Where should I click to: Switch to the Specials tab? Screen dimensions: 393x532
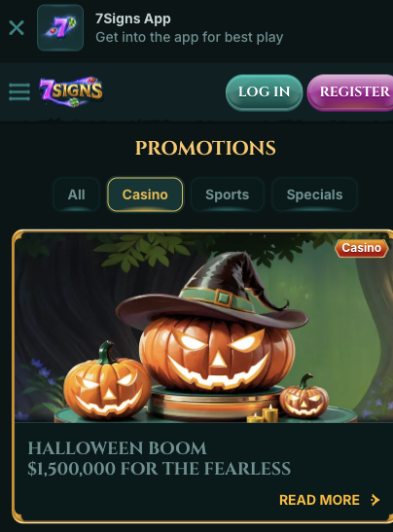[x=314, y=195]
